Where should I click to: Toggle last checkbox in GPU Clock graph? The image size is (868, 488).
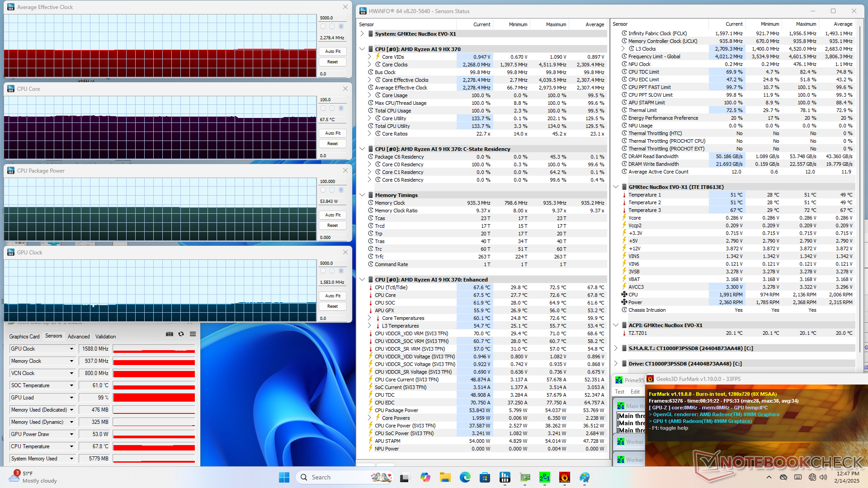click(341, 271)
